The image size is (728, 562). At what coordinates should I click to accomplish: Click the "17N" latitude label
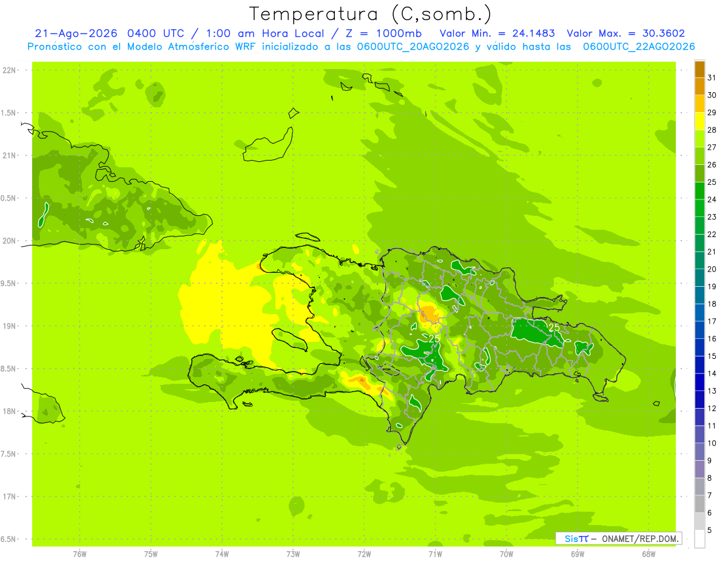click(x=10, y=497)
